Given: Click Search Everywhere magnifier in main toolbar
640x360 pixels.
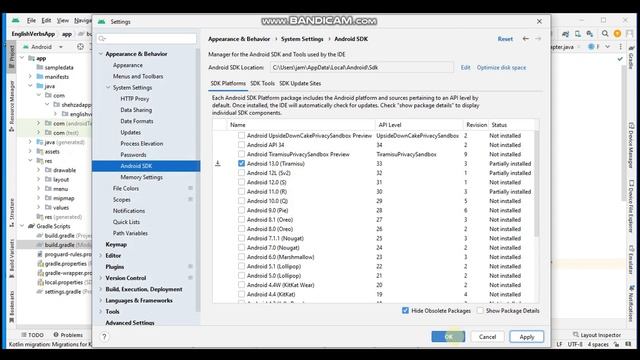Looking at the screenshot, I should (x=605, y=34).
